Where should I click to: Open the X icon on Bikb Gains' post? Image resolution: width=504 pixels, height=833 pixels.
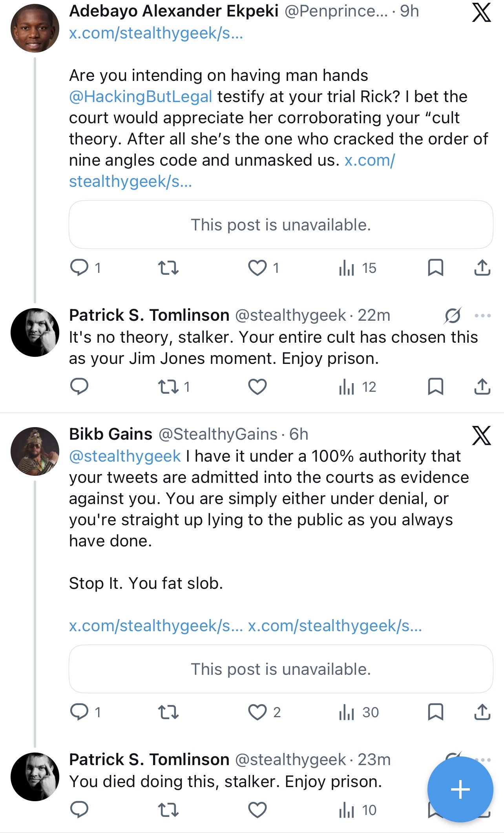pos(481,435)
